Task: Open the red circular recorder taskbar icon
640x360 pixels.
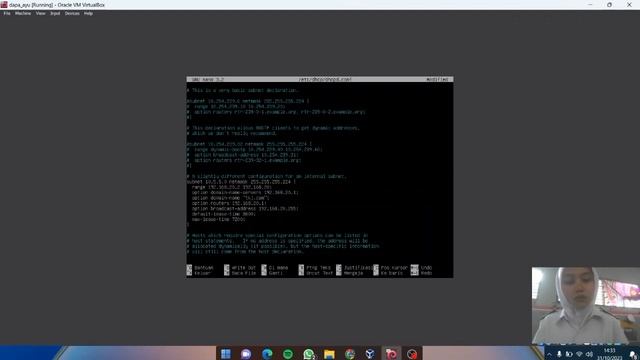Action: tap(412, 353)
